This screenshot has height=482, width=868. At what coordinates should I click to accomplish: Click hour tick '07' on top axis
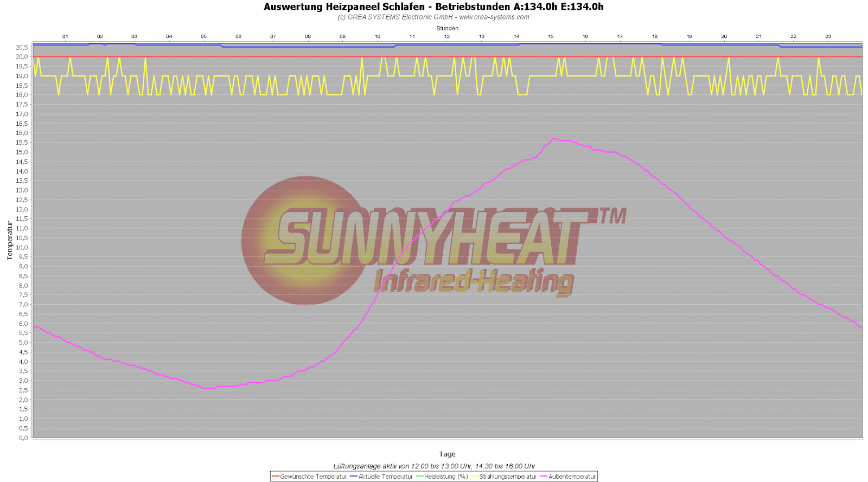(x=273, y=36)
